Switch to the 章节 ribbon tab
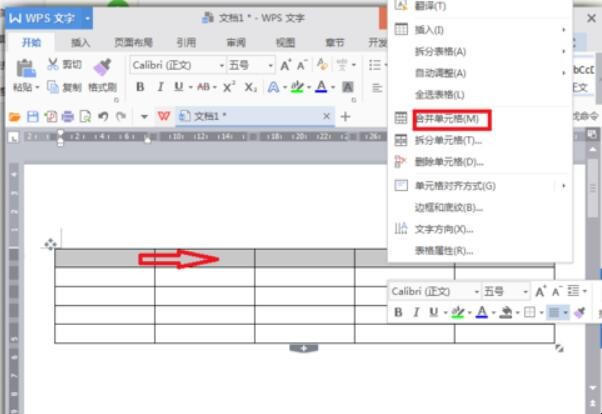This screenshot has width=602, height=414. 335,43
